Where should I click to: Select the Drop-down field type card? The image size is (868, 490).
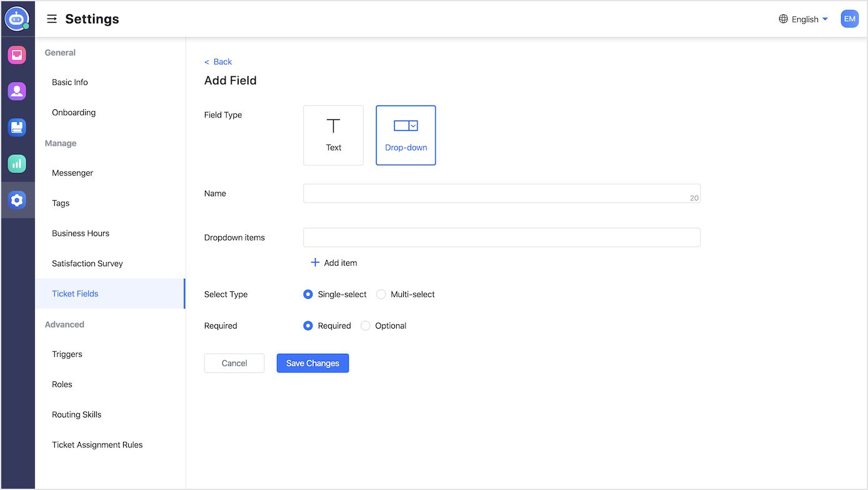tap(406, 135)
